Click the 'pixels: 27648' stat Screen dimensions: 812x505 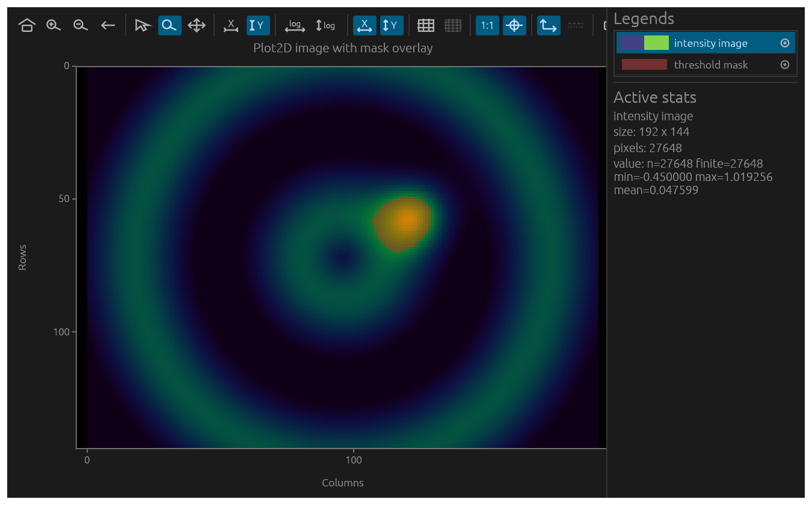pos(648,148)
